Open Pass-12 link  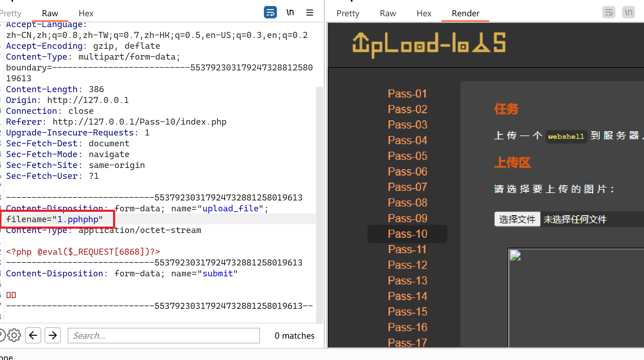pyautogui.click(x=407, y=265)
